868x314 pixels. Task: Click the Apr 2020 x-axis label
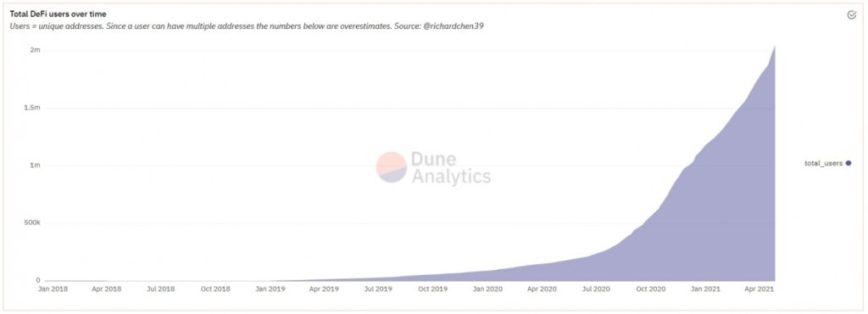click(x=542, y=289)
